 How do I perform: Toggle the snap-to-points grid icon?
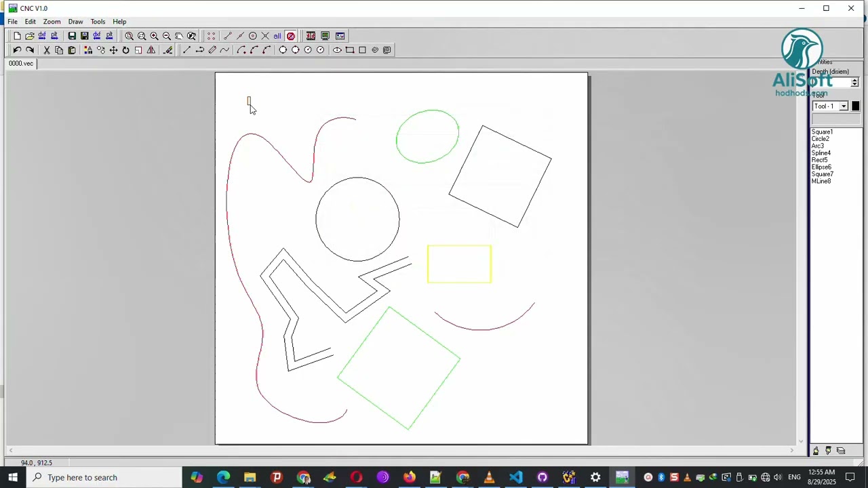point(211,36)
